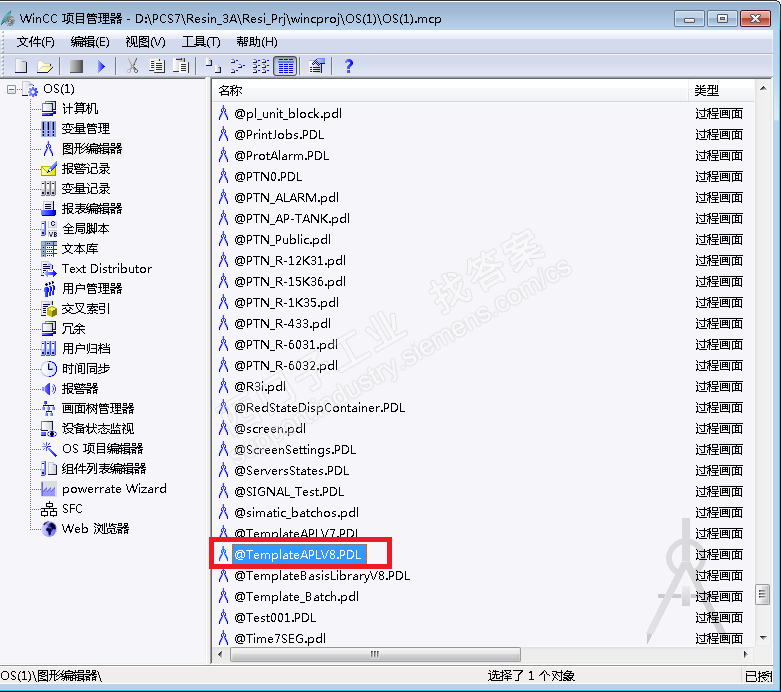Image resolution: width=781 pixels, height=692 pixels.
Task: Click the Activate runtime play icon
Action: [x=102, y=66]
